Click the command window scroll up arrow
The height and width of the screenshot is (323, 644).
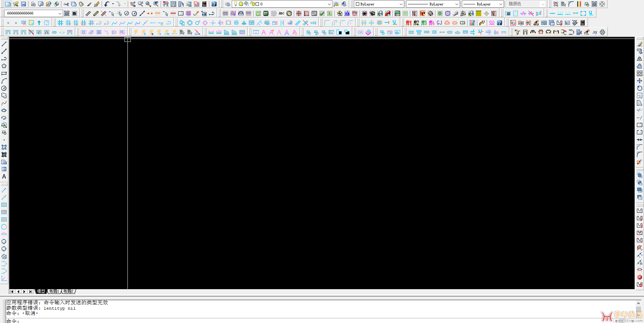click(639, 303)
